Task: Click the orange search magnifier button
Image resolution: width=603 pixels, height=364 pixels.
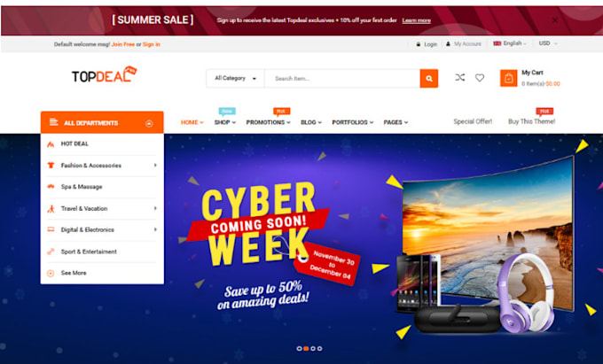Action: click(429, 78)
